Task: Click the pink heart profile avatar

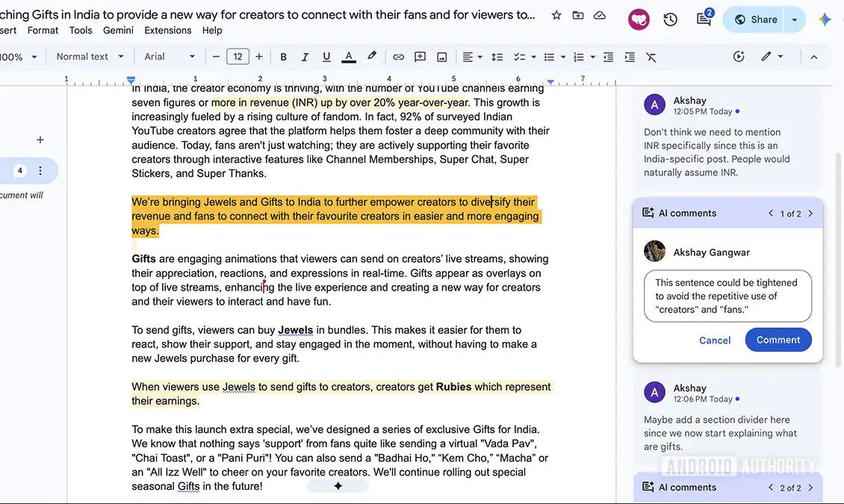Action: click(639, 20)
